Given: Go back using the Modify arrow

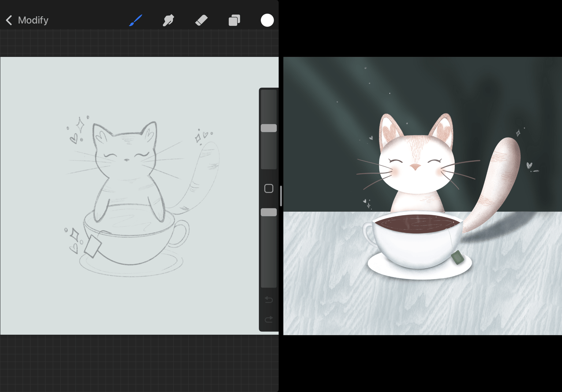Looking at the screenshot, I should [9, 20].
